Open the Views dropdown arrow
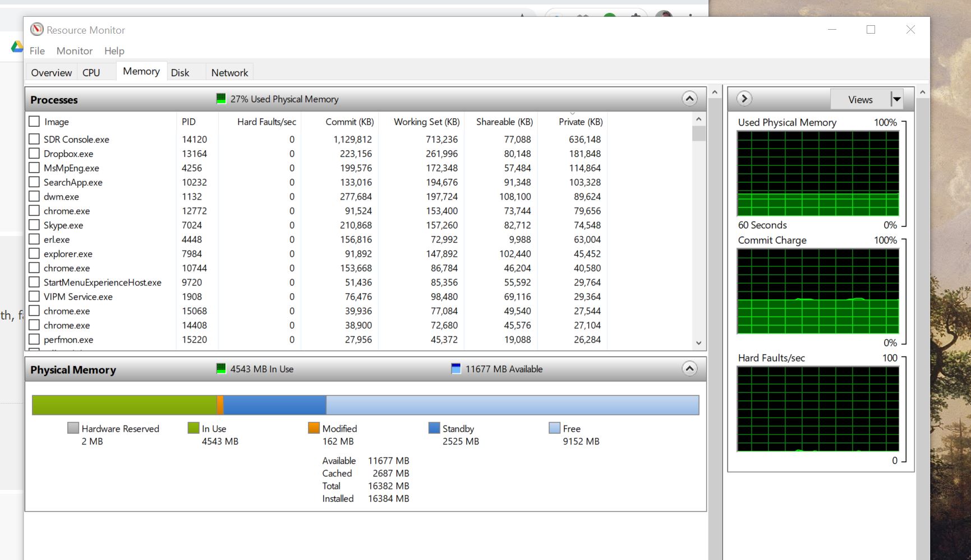This screenshot has width=971, height=560. [896, 99]
